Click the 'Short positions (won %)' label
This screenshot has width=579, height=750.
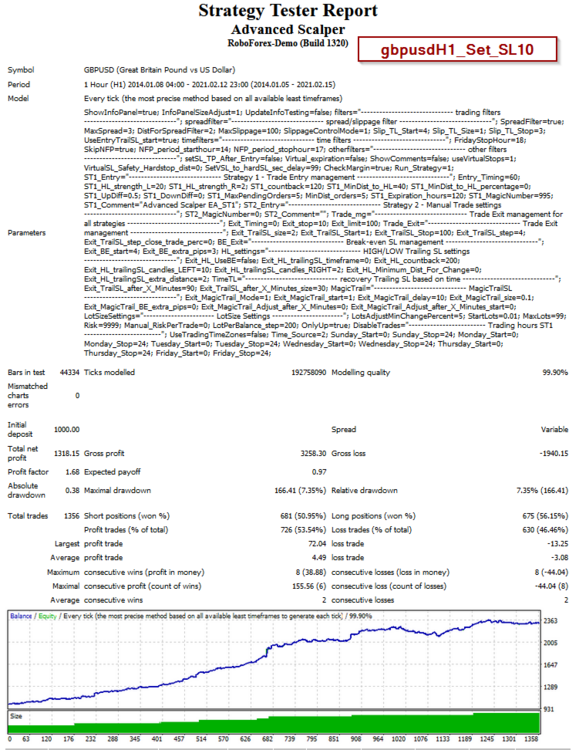127,516
